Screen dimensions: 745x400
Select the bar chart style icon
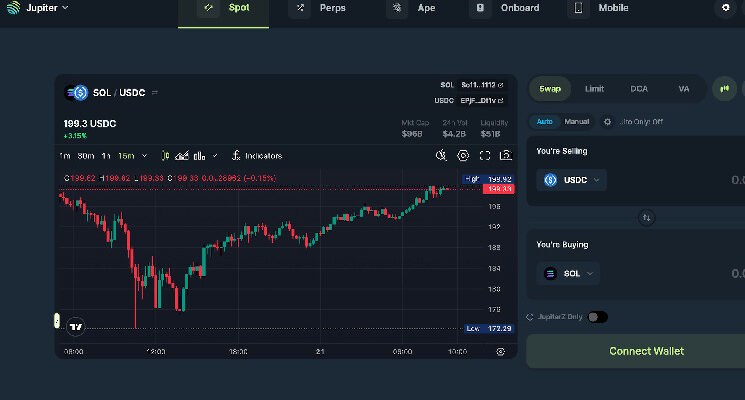point(200,156)
